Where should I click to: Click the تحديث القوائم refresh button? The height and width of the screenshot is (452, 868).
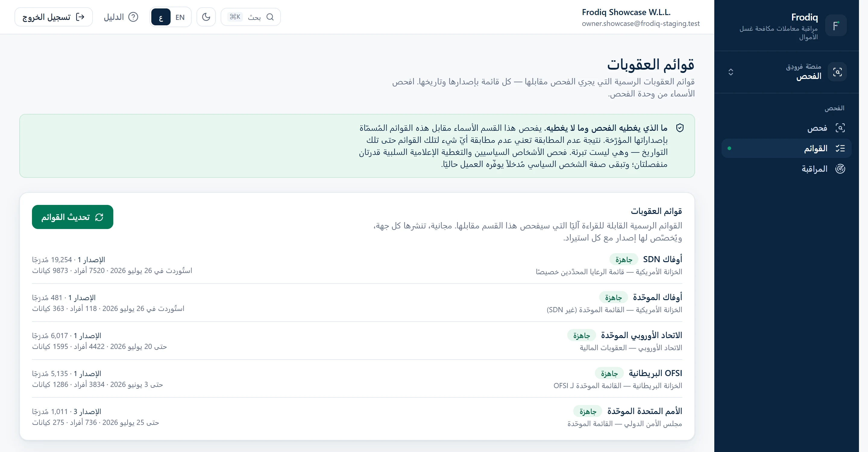coord(72,217)
